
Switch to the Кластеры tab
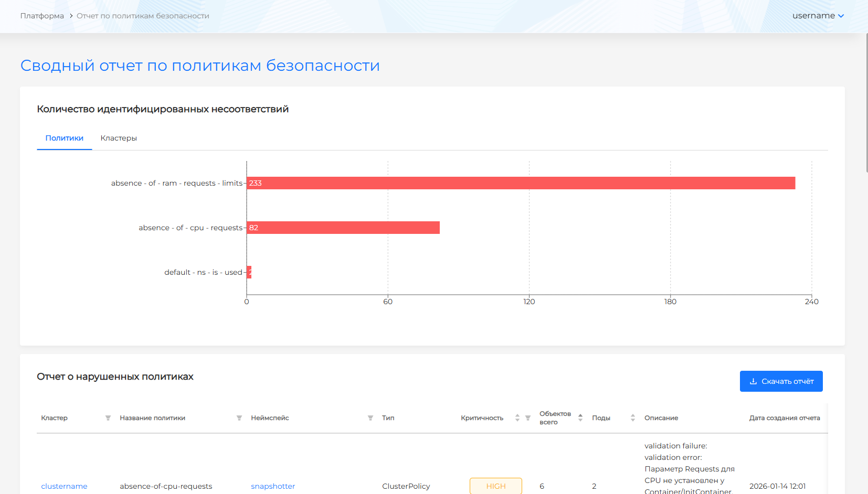pyautogui.click(x=119, y=138)
